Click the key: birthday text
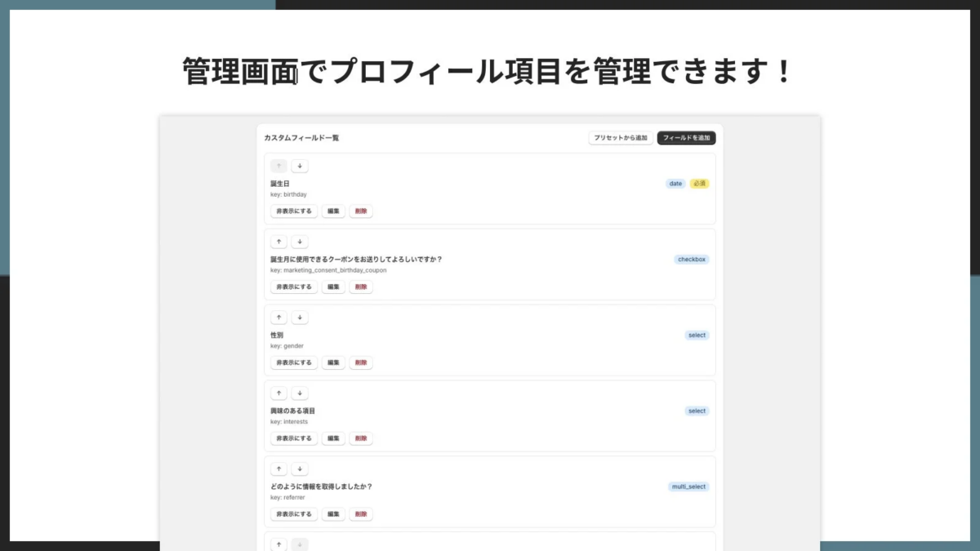Screen dimensions: 980x551 (288, 194)
